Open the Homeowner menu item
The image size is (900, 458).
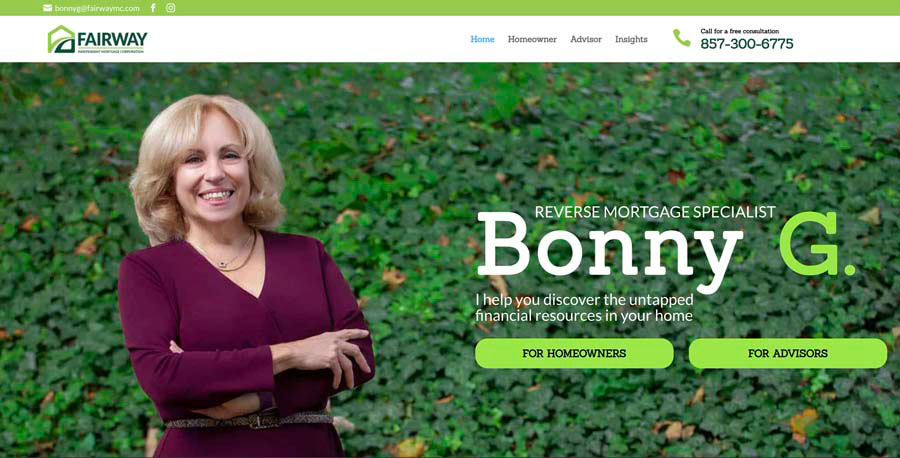pos(532,39)
